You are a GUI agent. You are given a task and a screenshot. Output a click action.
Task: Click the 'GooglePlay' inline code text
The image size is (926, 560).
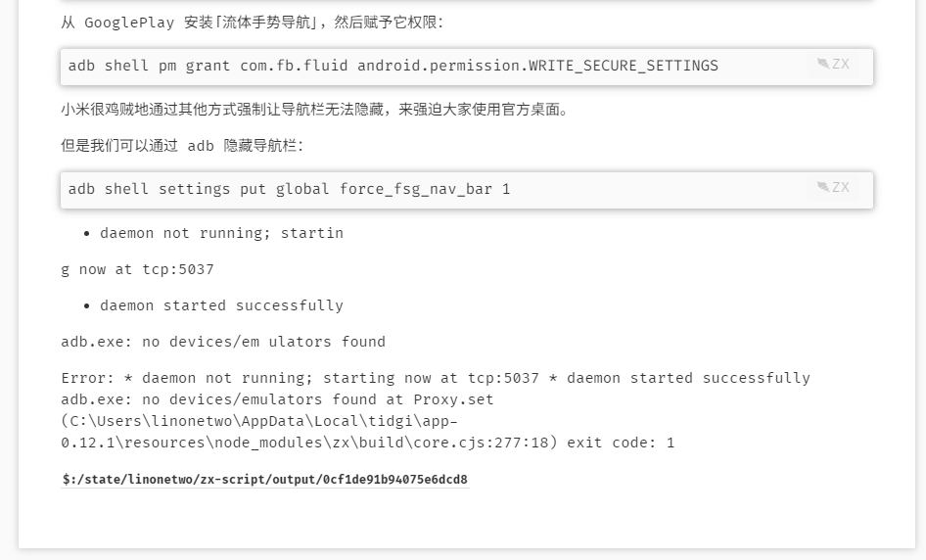point(129,23)
